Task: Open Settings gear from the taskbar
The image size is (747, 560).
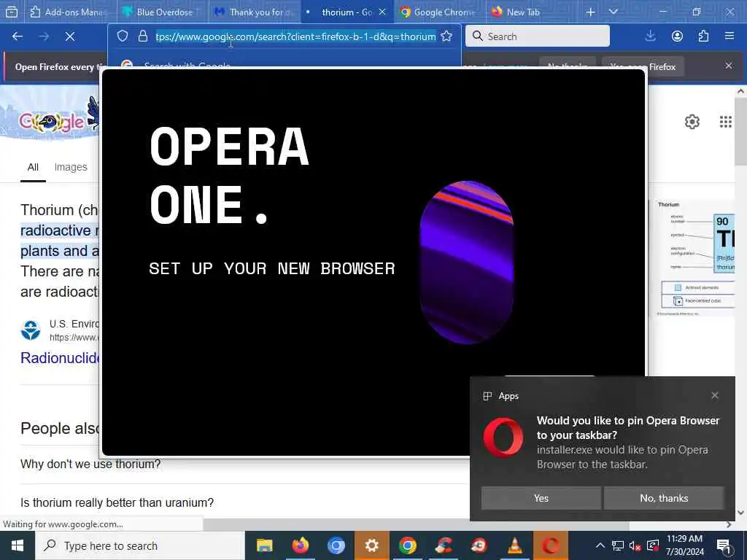Action: 371,545
